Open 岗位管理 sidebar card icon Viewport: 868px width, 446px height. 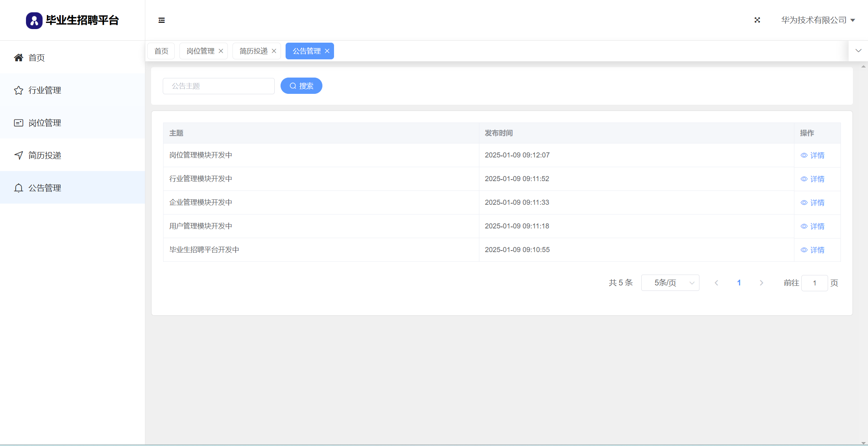pyautogui.click(x=19, y=123)
